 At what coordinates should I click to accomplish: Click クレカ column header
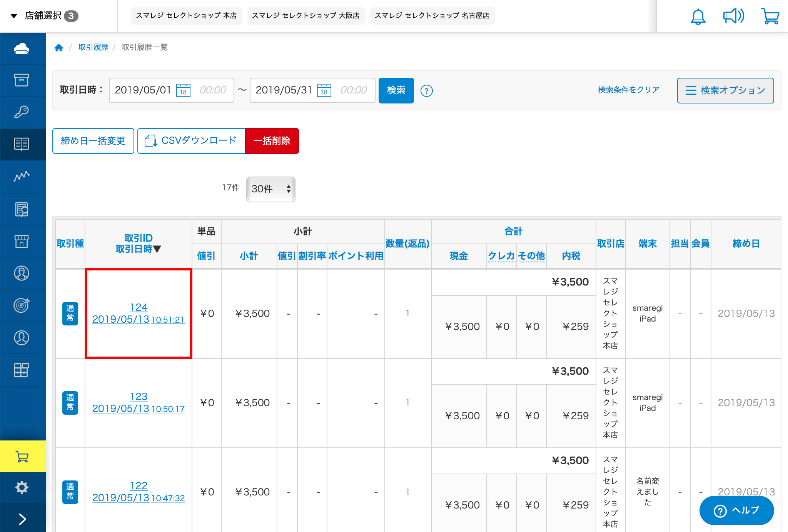tap(501, 256)
